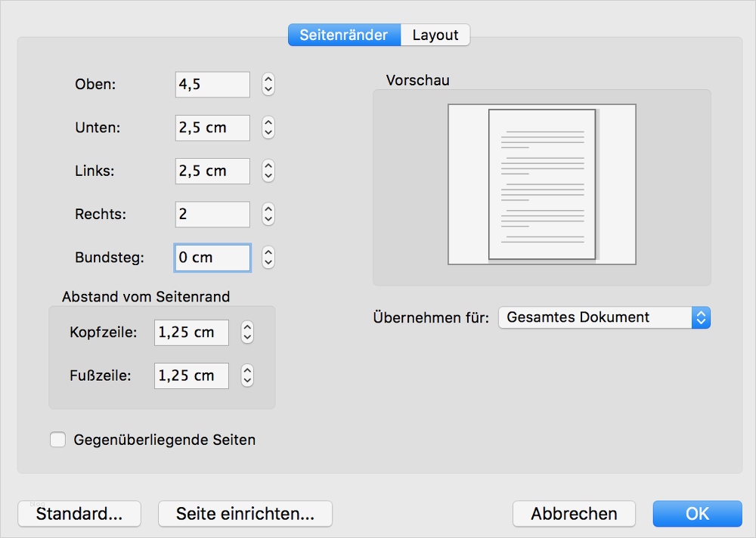Screen dimensions: 756x538
Task: Switch to the Layout tab
Action: point(435,35)
